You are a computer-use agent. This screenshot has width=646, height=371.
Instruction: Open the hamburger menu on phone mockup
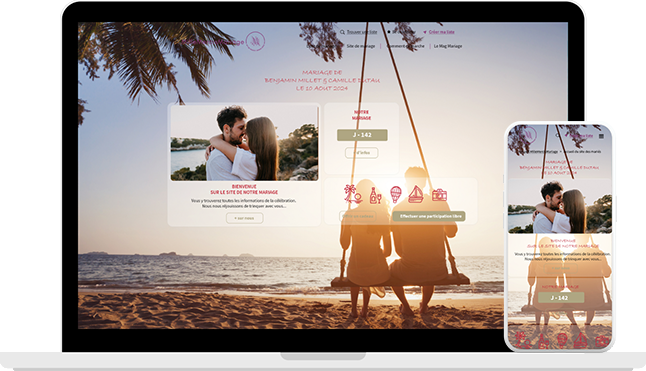601,136
